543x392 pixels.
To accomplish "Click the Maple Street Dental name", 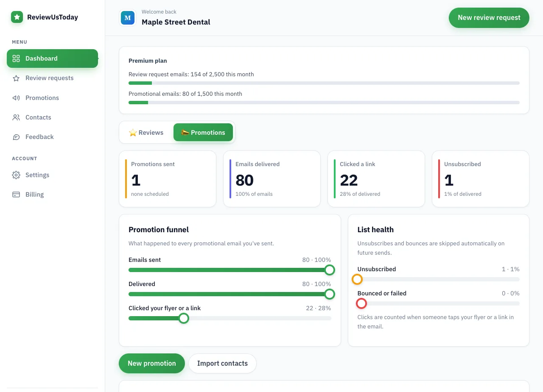I will point(176,22).
